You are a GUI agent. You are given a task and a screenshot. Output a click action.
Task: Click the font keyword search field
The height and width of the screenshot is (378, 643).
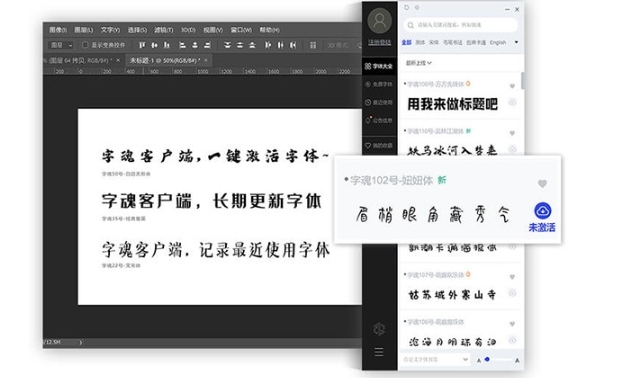461,25
